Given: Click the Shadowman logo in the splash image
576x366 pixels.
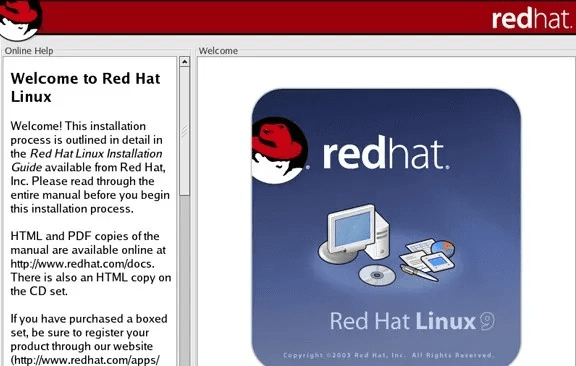Looking at the screenshot, I should coord(280,150).
